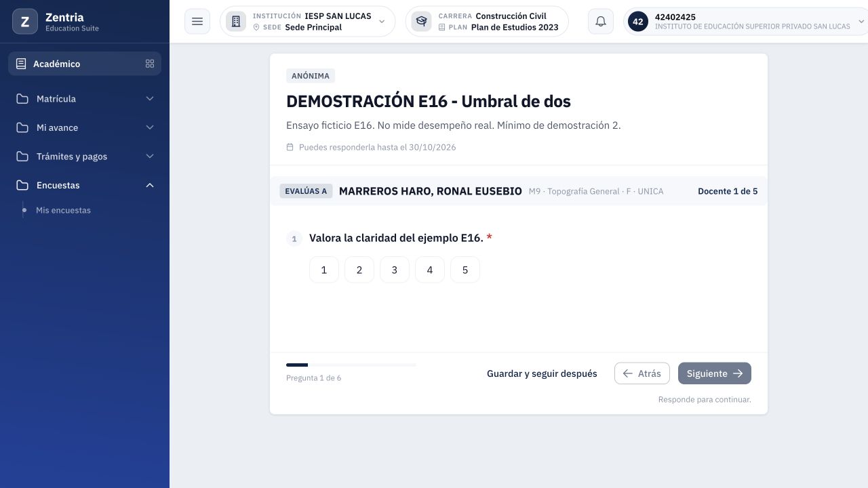The height and width of the screenshot is (488, 868).
Task: Click the Siguiente button
Action: [715, 373]
